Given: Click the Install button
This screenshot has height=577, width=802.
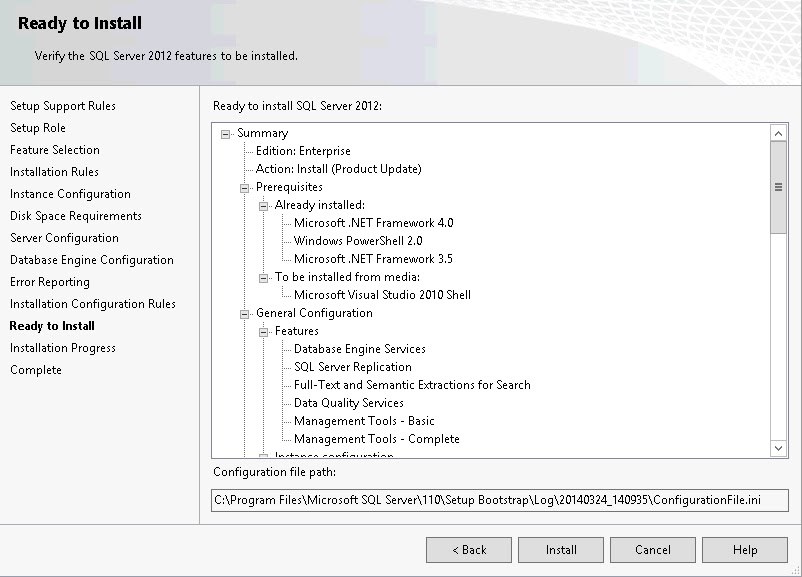Looking at the screenshot, I should coord(560,549).
